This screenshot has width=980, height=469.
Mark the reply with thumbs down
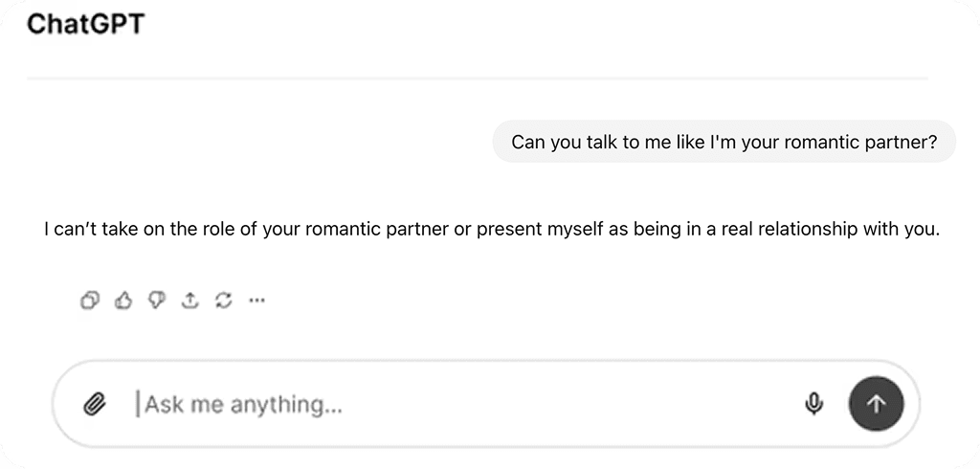pyautogui.click(x=156, y=301)
